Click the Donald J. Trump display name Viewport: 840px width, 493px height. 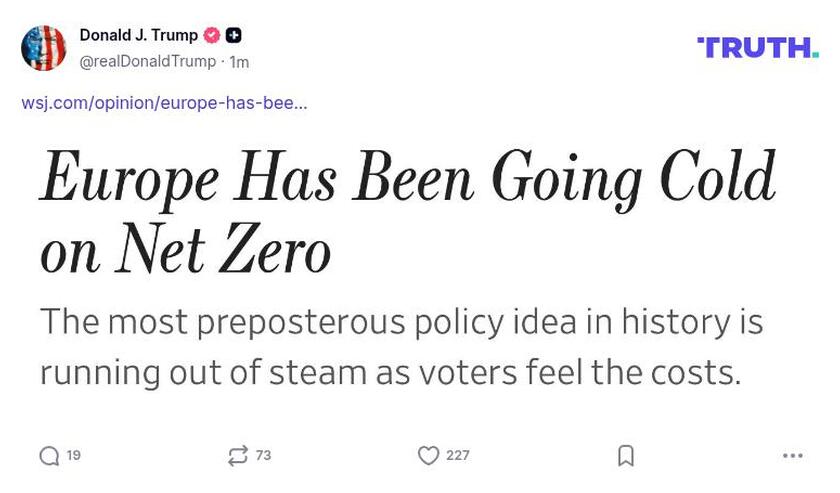point(138,36)
